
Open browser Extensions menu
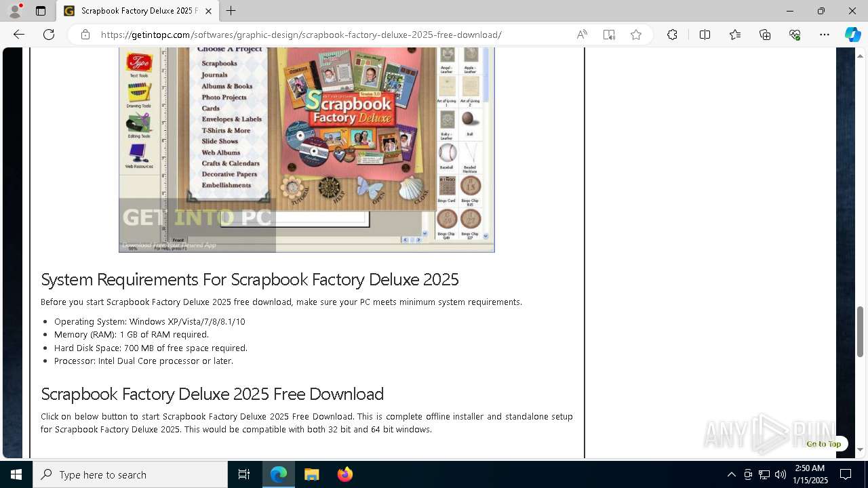(x=672, y=35)
